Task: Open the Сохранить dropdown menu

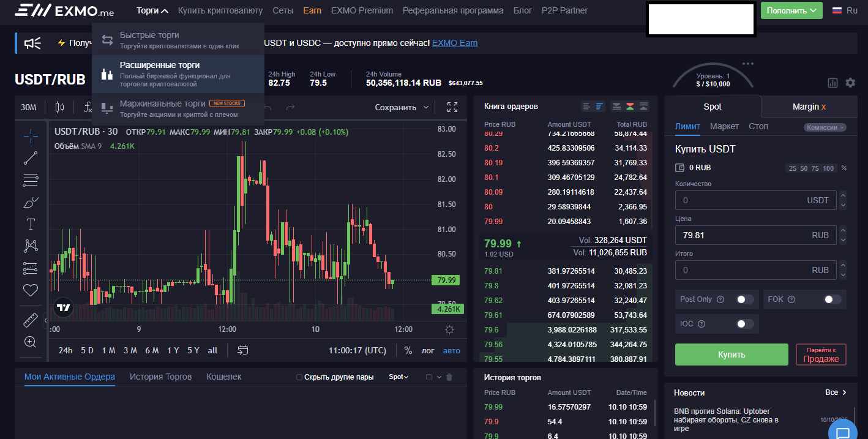Action: pos(404,107)
